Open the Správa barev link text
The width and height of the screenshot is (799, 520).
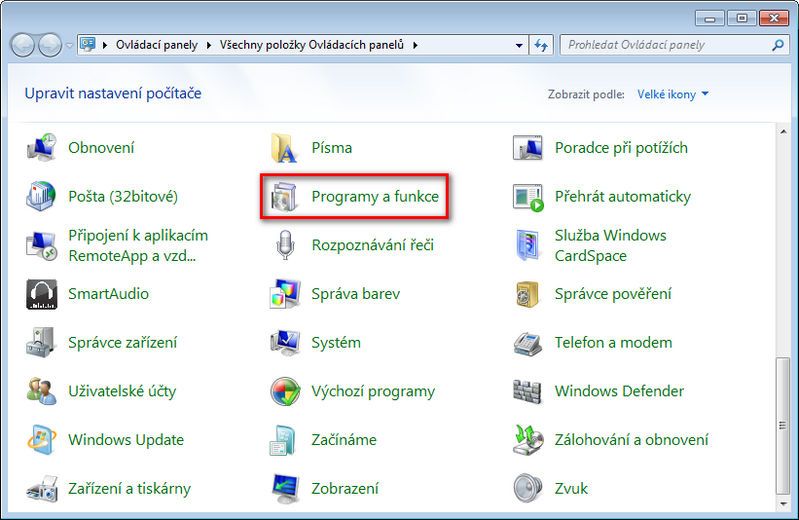356,294
